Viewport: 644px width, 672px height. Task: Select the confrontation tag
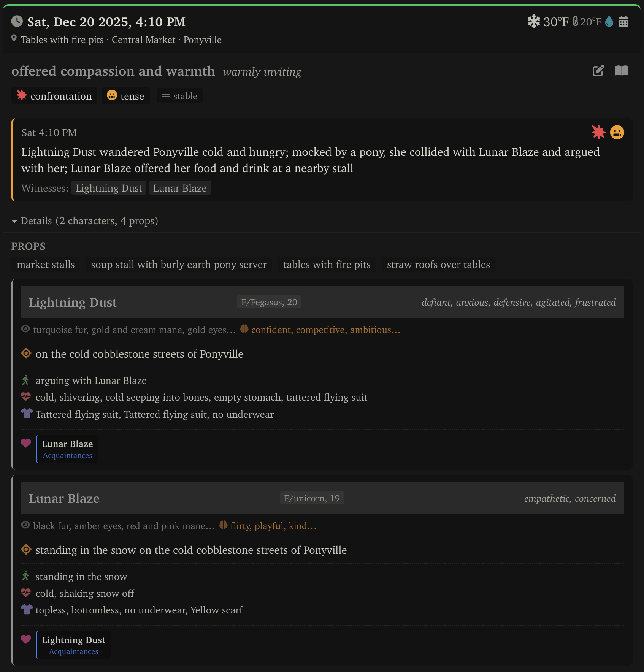pyautogui.click(x=54, y=96)
